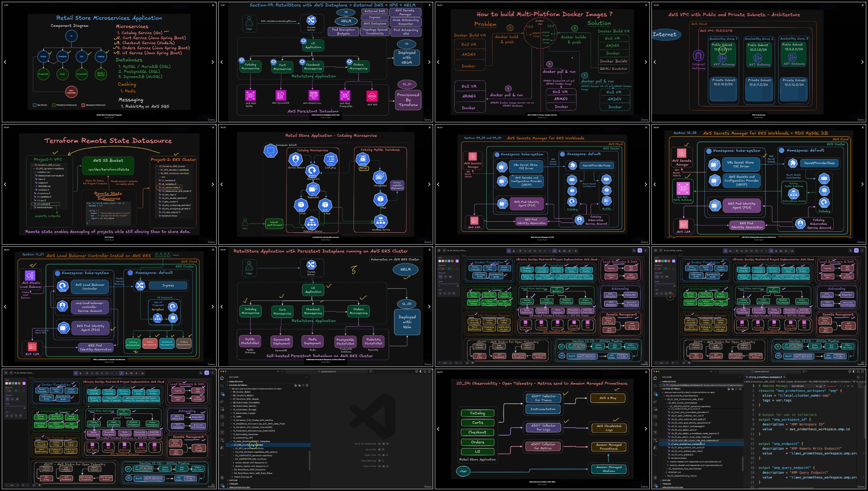The height and width of the screenshot is (491, 868).
Task: Open Explorer more-actions ellipsis in empty-editor VS Code window
Action: coord(306,377)
